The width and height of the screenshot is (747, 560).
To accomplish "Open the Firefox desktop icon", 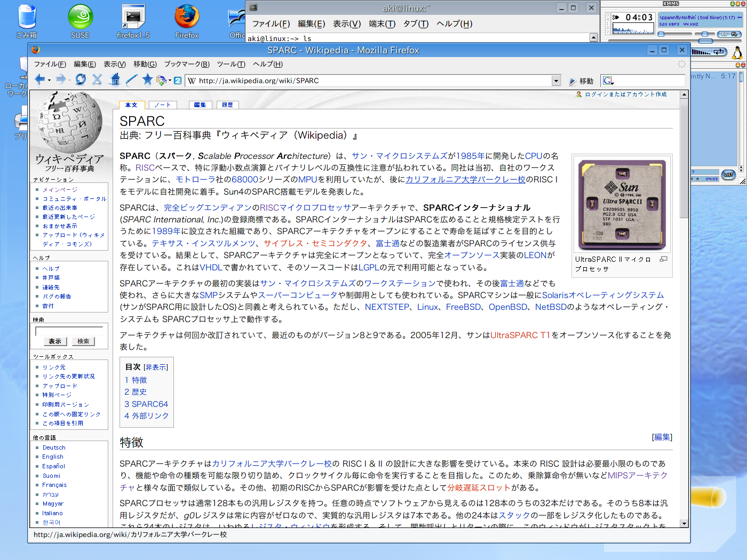I will pos(187,21).
